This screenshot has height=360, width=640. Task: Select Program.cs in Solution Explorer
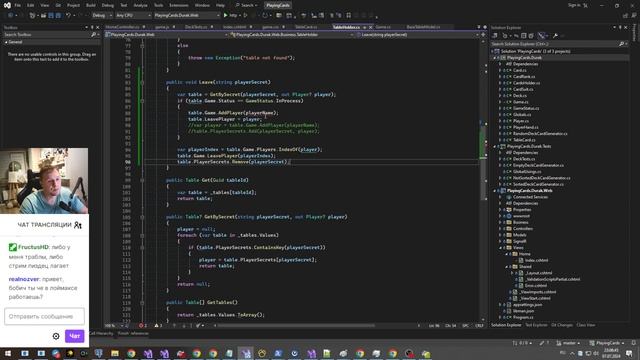pos(523,317)
